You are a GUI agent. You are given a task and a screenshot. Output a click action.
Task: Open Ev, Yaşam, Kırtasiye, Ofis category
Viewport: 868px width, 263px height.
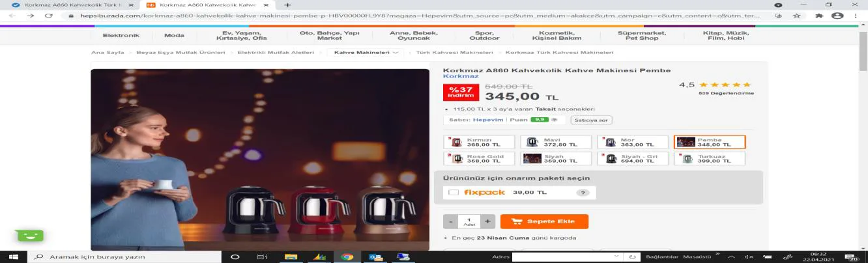(x=242, y=36)
